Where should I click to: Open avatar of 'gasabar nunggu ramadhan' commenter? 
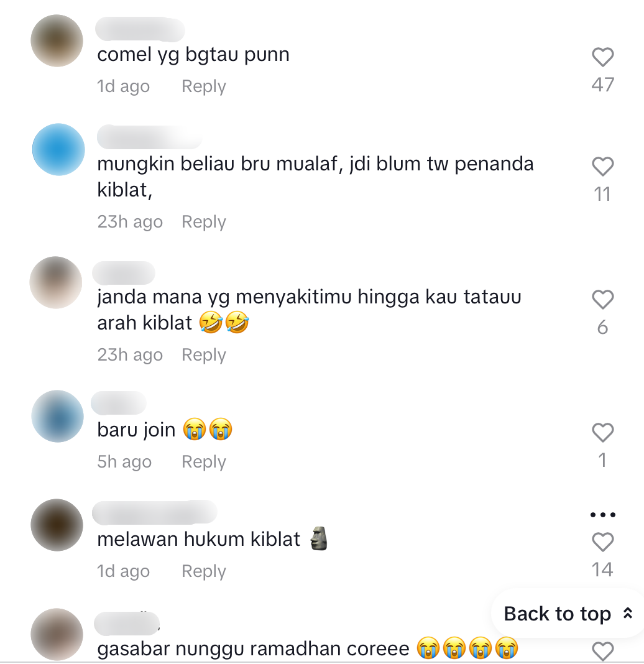(57, 634)
